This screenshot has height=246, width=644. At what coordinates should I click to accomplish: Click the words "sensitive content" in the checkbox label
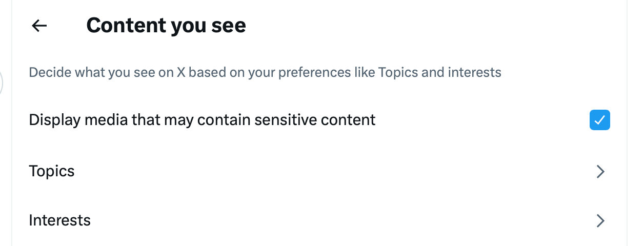pos(315,120)
